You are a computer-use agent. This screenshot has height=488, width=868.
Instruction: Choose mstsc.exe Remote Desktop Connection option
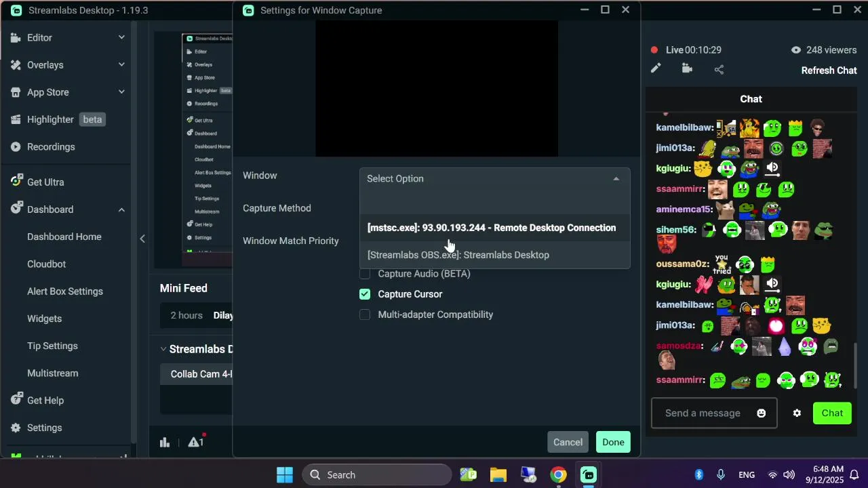494,228
